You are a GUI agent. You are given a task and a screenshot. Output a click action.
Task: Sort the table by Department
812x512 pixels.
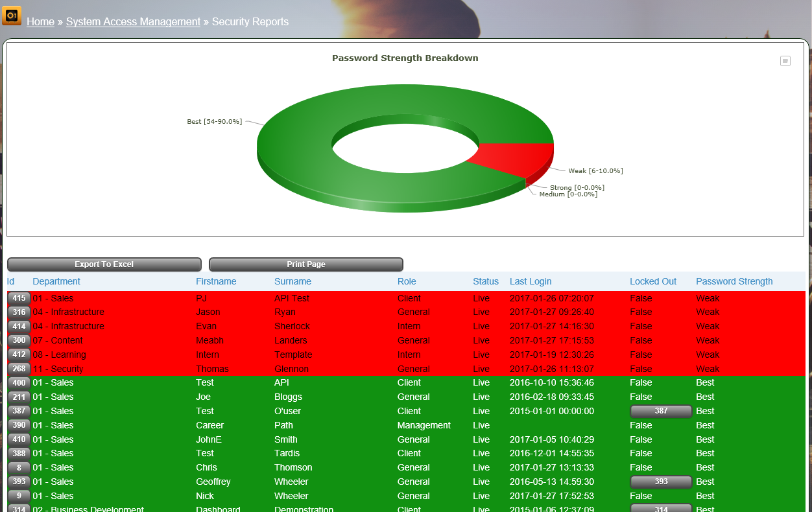pos(56,281)
